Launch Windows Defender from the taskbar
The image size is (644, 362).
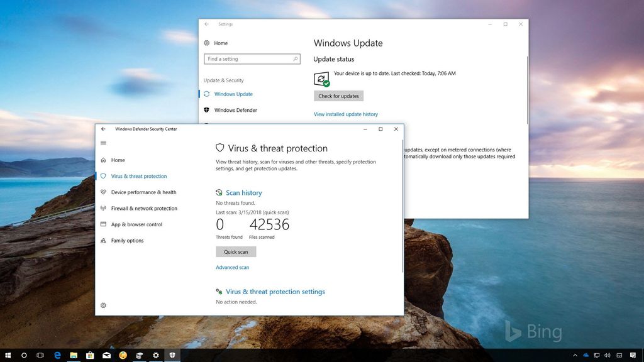(172, 355)
